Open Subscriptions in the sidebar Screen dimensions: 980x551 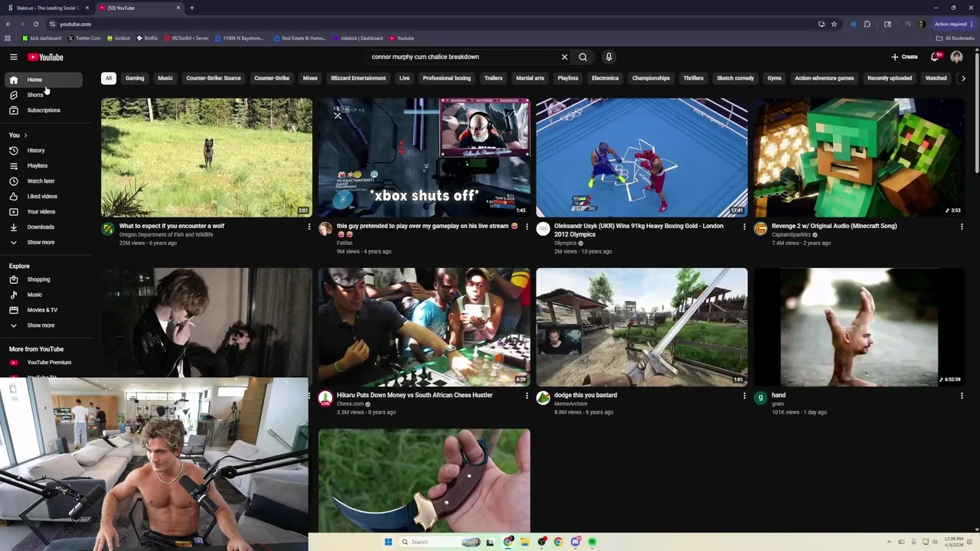click(43, 110)
